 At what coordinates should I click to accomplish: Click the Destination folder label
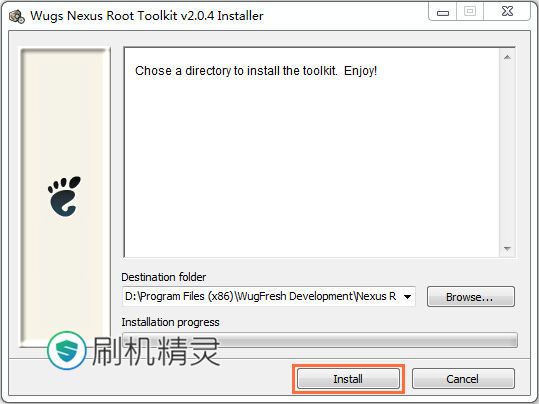(x=164, y=277)
